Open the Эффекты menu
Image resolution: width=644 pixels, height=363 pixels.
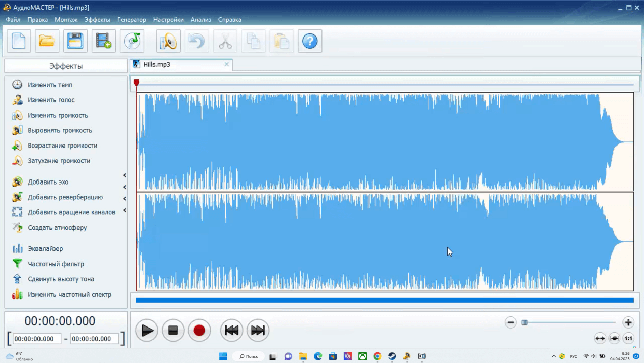(97, 20)
